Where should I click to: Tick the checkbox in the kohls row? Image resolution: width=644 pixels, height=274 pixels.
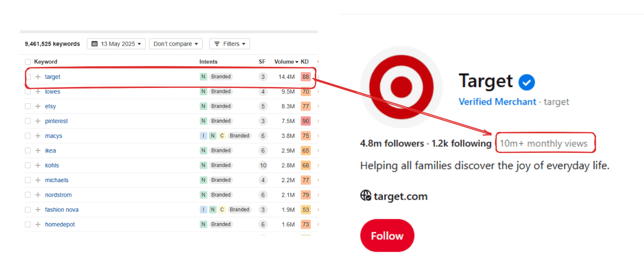pyautogui.click(x=27, y=165)
